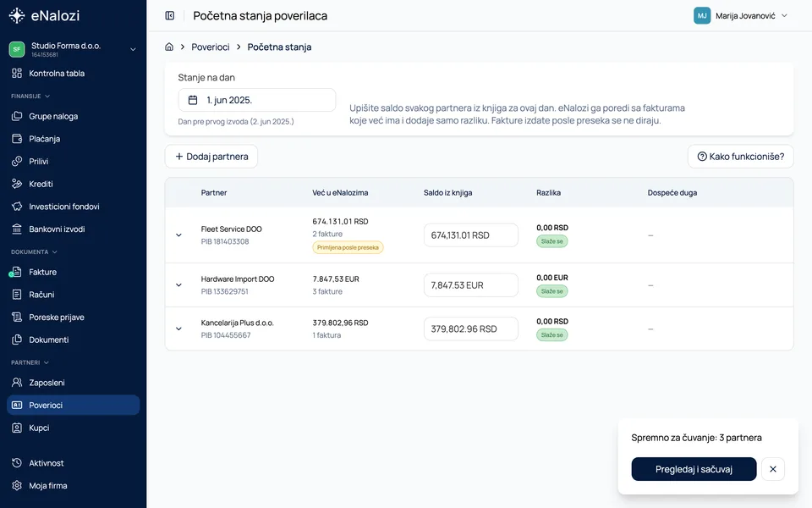Image resolution: width=812 pixels, height=508 pixels.
Task: Open Studio Forma d.o.o. company switcher
Action: (73, 49)
